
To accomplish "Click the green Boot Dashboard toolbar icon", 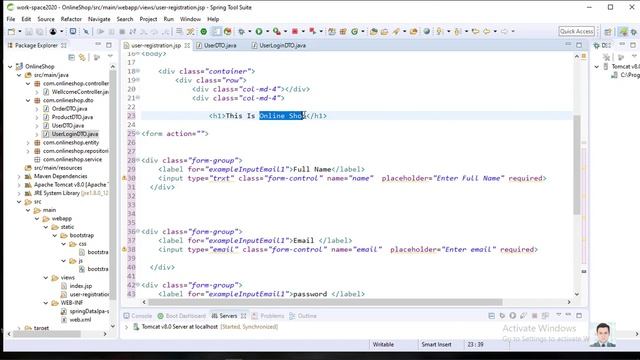I will tap(203, 31).
